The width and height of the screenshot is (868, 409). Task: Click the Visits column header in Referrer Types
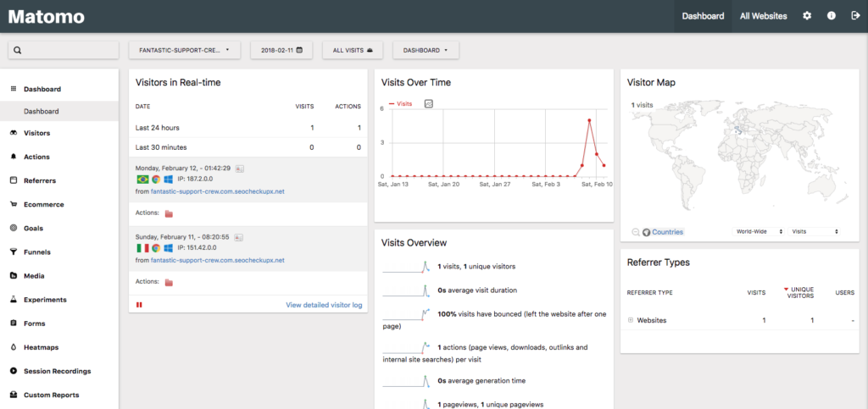756,292
